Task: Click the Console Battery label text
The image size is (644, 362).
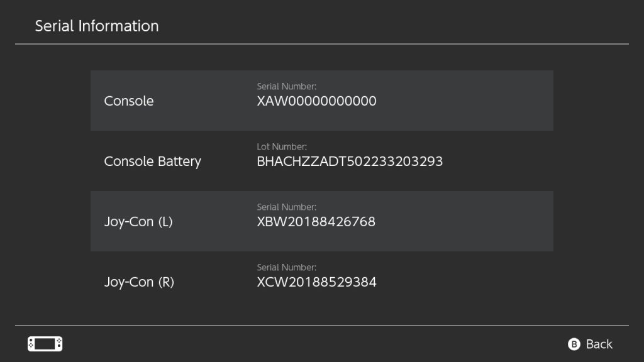Action: pos(152,162)
